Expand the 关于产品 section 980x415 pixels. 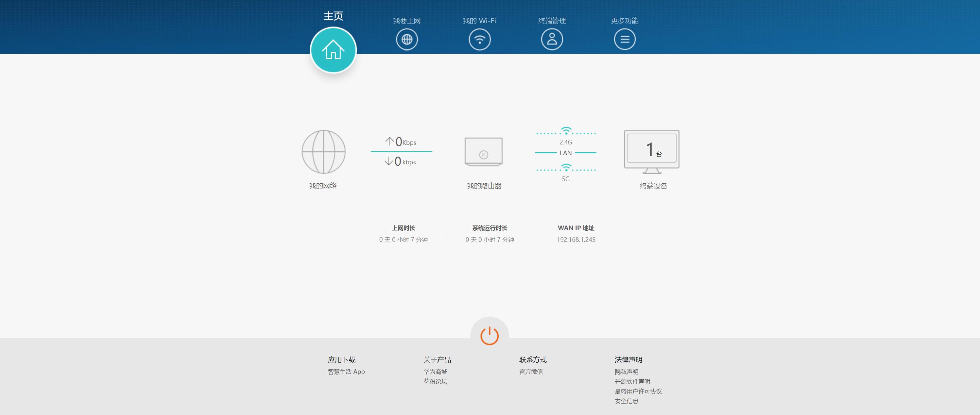tap(438, 359)
